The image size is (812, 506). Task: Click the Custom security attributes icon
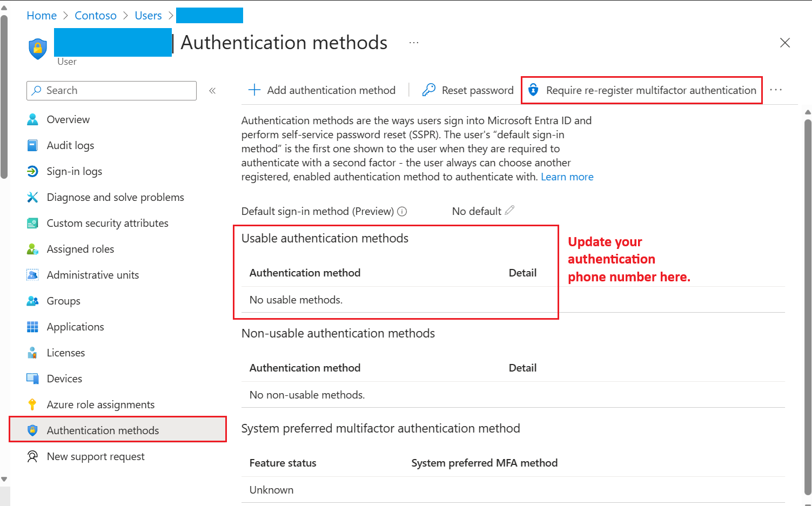coord(32,223)
